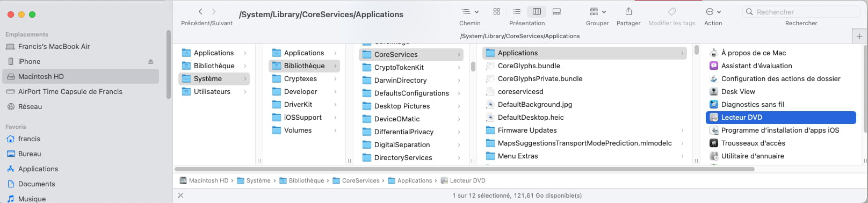The width and height of the screenshot is (868, 203).
Task: Click Lecteur DVD app icon
Action: coord(714,117)
